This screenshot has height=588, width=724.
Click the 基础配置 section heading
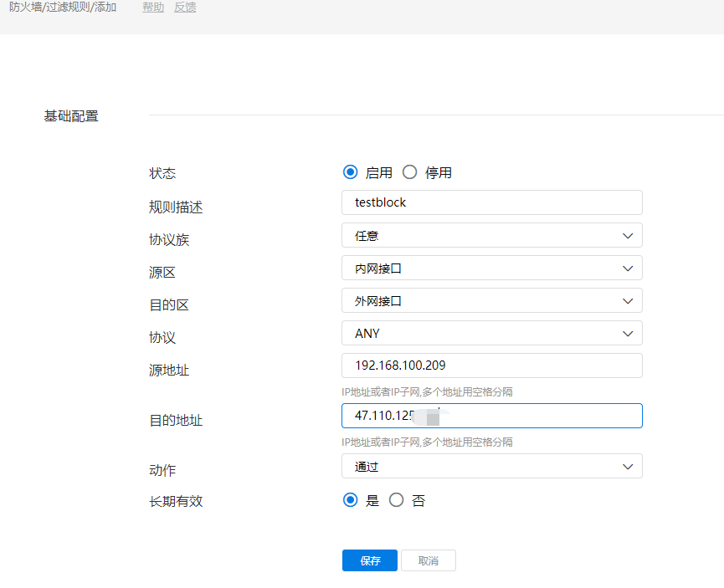(71, 116)
